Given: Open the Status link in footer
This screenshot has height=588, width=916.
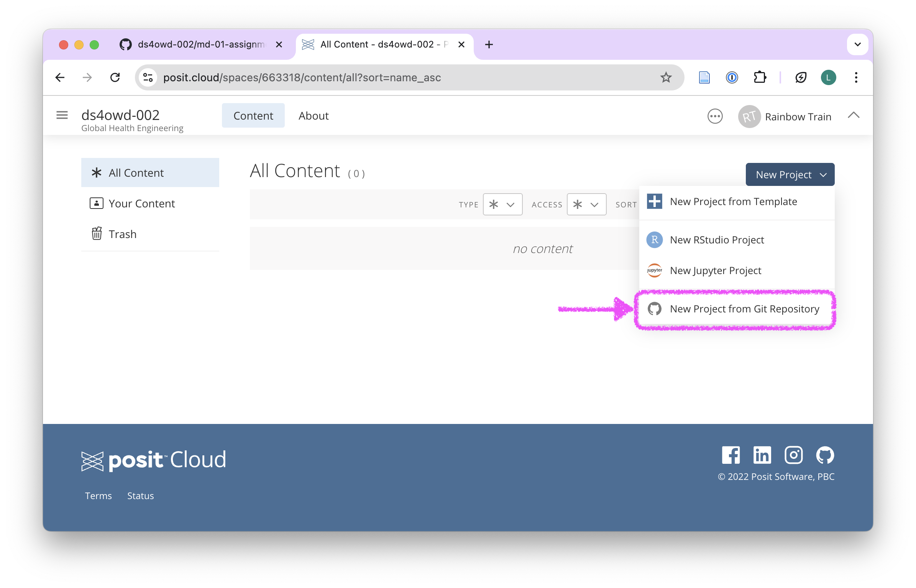Looking at the screenshot, I should pos(140,496).
